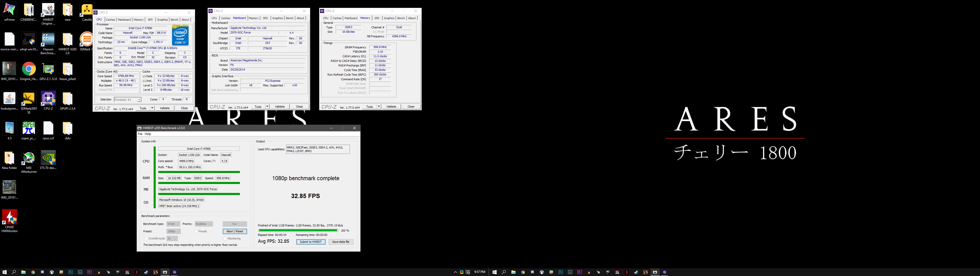This screenshot has width=980, height=276.
Task: Open the CPUID HWMonitor desktop shortcut
Action: point(9,221)
